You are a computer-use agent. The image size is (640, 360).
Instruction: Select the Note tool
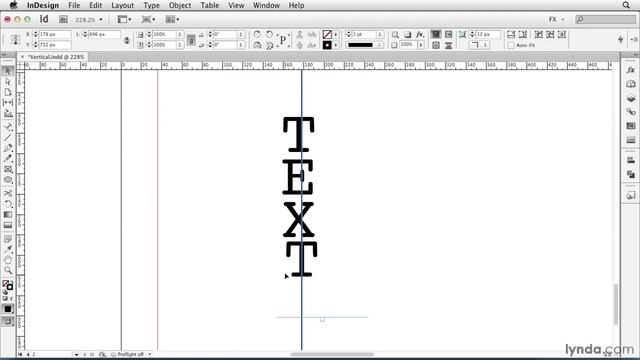[x=8, y=239]
